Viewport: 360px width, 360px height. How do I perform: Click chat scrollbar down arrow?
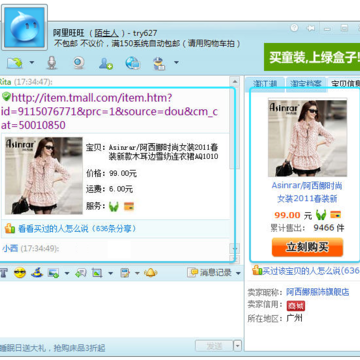235,248
